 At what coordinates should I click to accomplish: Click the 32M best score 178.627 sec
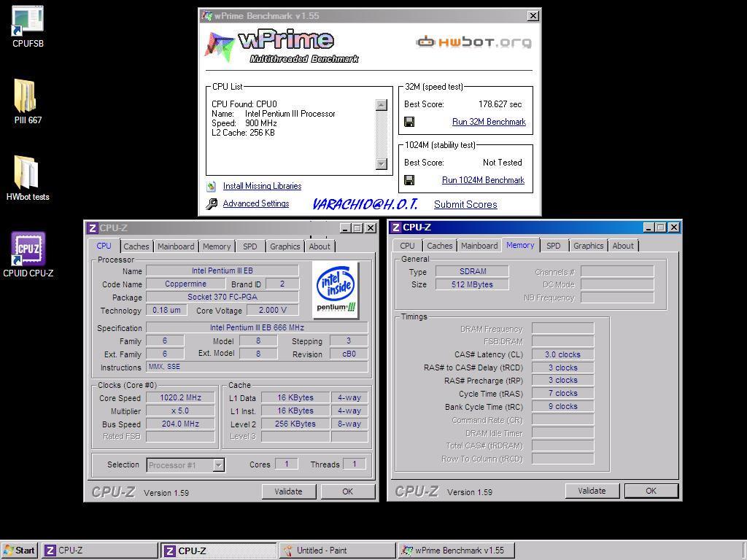(x=500, y=104)
